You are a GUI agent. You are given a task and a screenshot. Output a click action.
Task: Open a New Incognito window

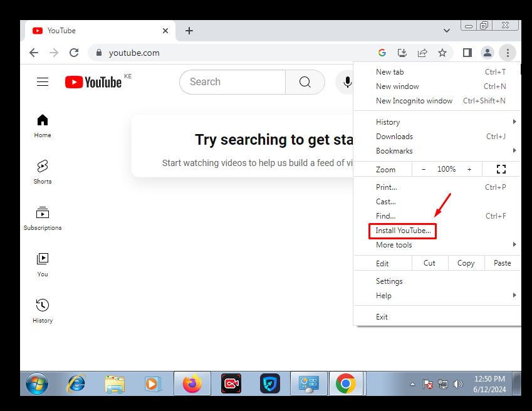(x=437, y=101)
